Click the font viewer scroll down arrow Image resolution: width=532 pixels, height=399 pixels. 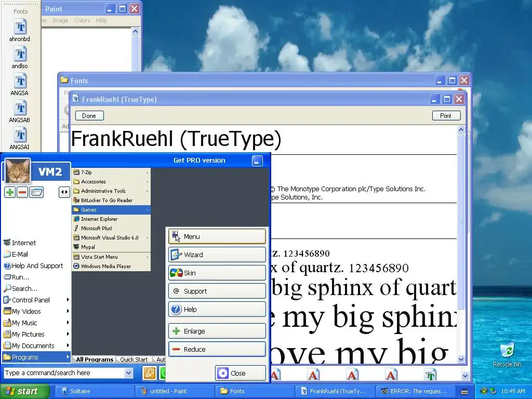[x=461, y=360]
